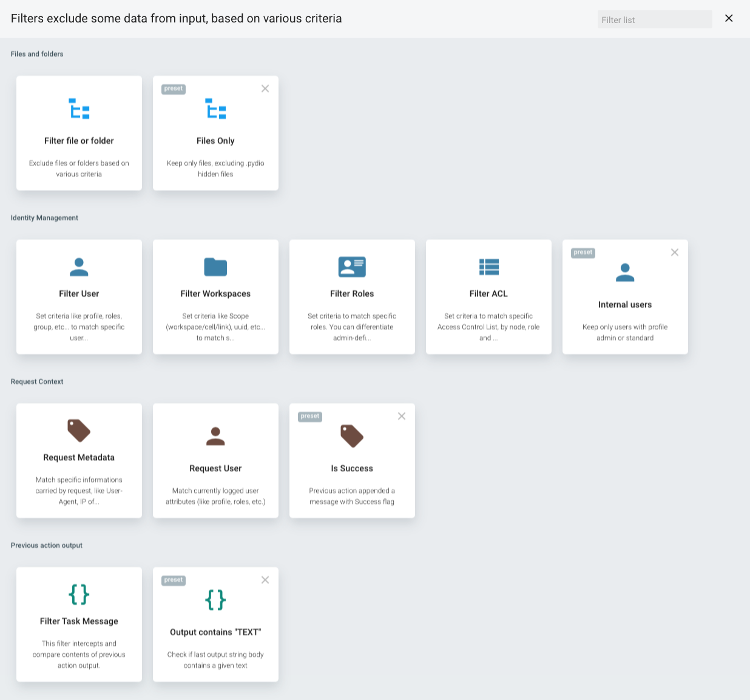Click the Filter User person icon
Image resolution: width=750 pixels, height=700 pixels.
coord(79,267)
